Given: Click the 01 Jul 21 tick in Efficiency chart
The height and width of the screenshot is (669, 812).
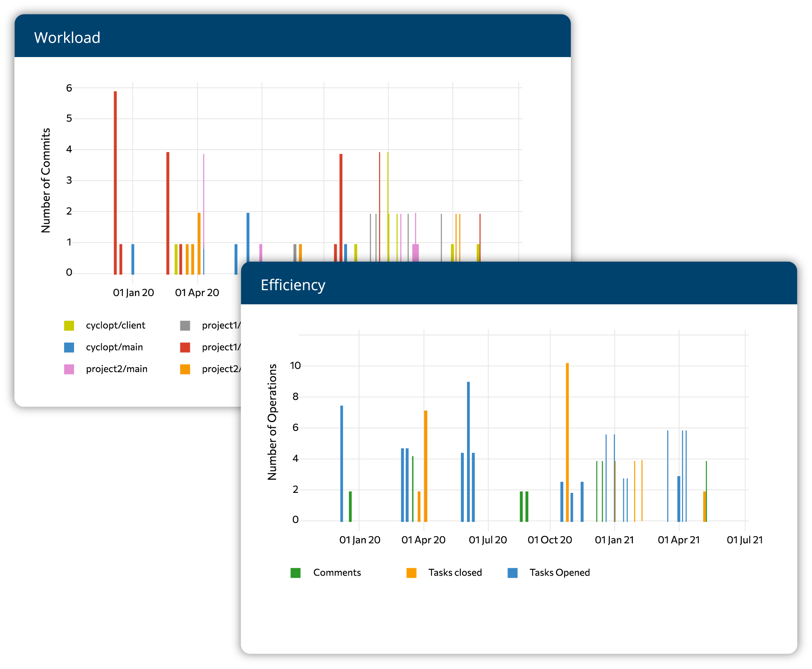Looking at the screenshot, I should [745, 540].
